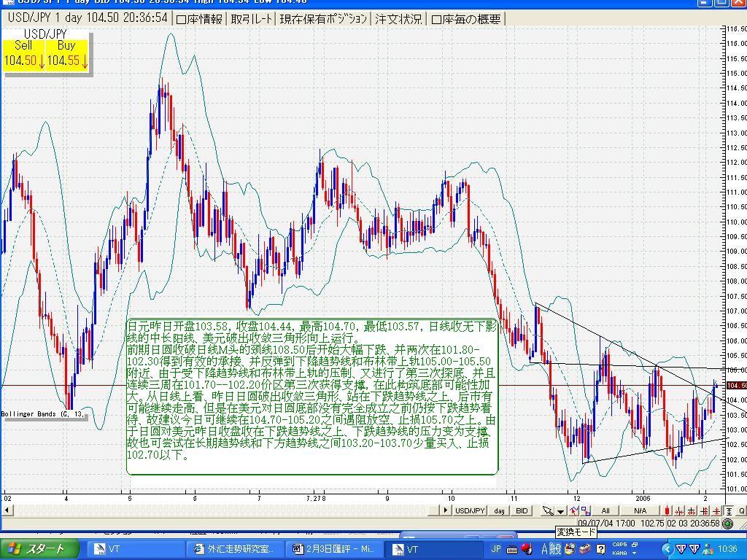747x560 pixels.
Task: Toggle the BID price type button
Action: pos(522,511)
